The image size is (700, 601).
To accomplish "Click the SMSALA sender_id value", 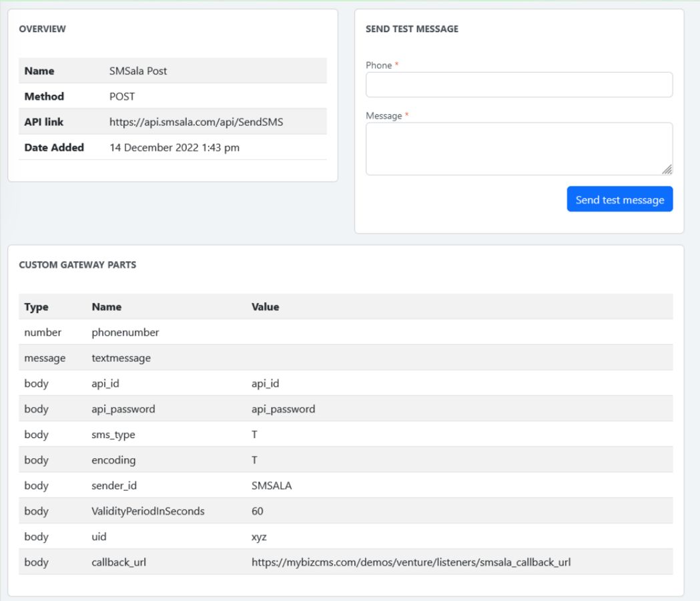I will [x=272, y=485].
